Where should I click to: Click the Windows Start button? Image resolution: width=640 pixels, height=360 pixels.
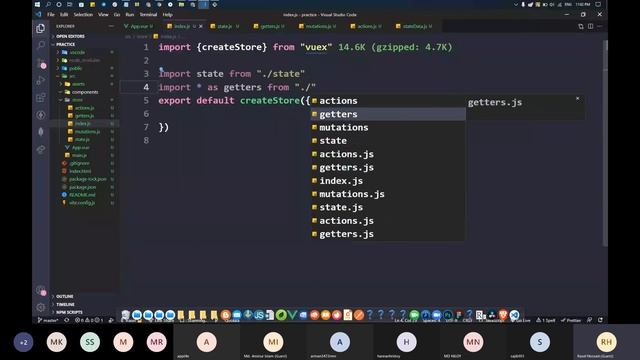tap(38, 4)
